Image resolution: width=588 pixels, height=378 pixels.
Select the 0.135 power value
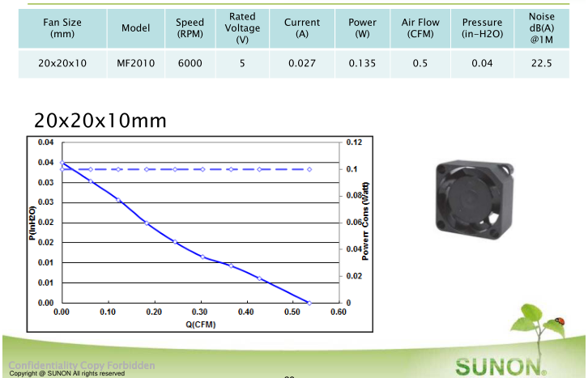pyautogui.click(x=361, y=63)
